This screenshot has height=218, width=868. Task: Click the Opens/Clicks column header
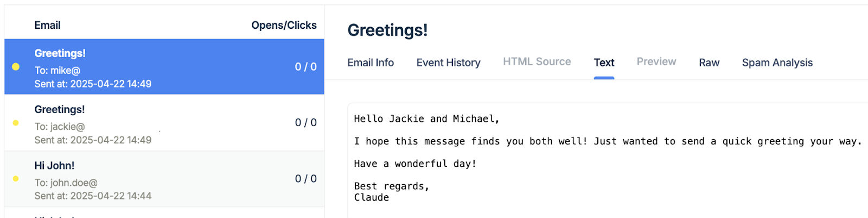(284, 26)
